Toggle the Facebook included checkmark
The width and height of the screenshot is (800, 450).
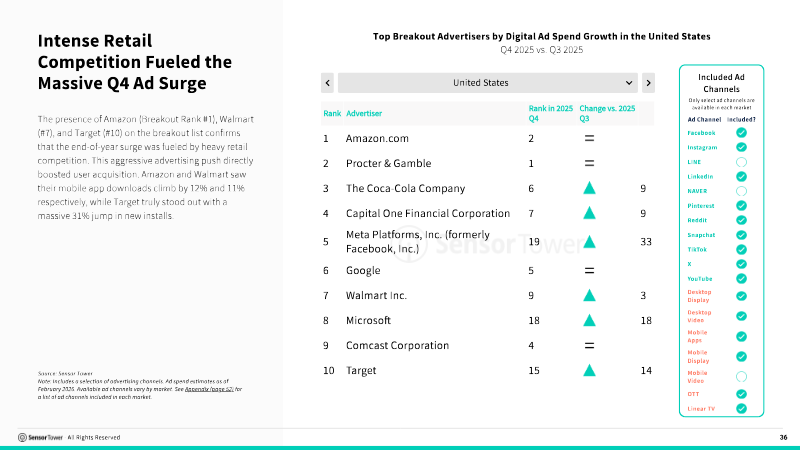click(x=741, y=133)
